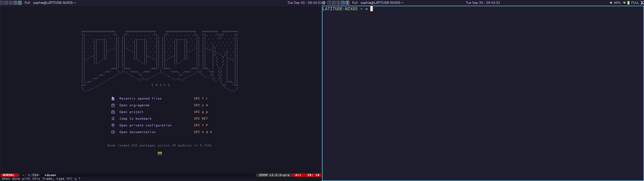Image resolution: width=644 pixels, height=181 pixels.
Task: Select the 'Open documentation' dashboard entry
Action: [137, 132]
